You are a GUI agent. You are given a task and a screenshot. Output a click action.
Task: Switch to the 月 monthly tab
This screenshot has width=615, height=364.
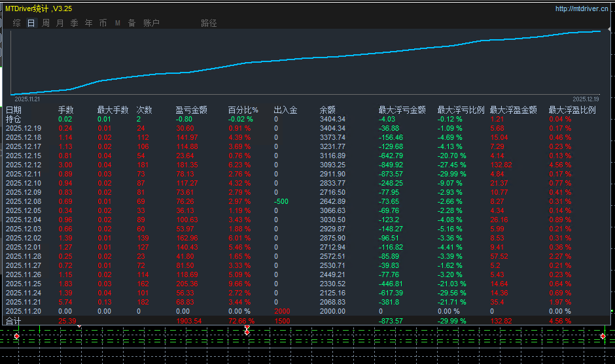tap(60, 23)
